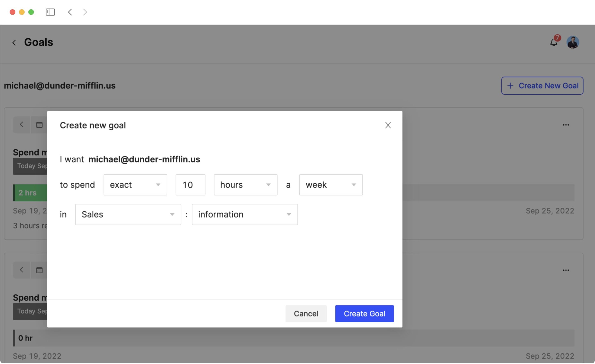
Task: Open the hours unit dropdown
Action: 245,185
